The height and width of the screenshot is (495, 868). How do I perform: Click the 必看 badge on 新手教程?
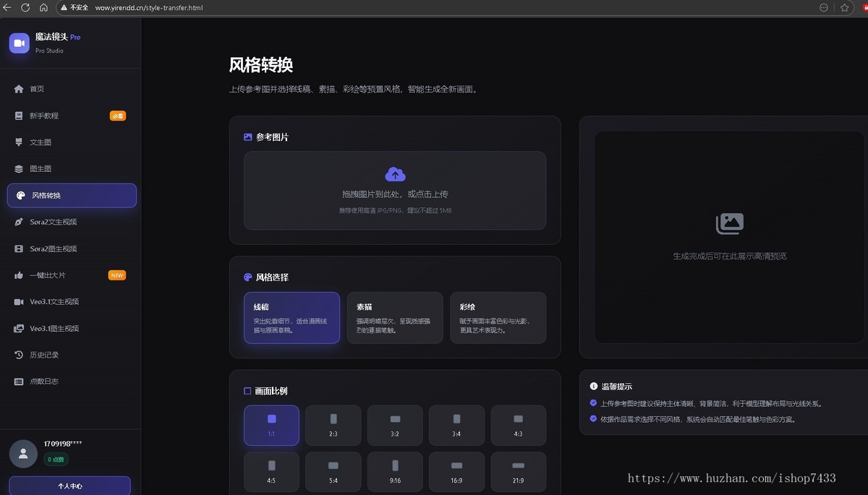(117, 116)
